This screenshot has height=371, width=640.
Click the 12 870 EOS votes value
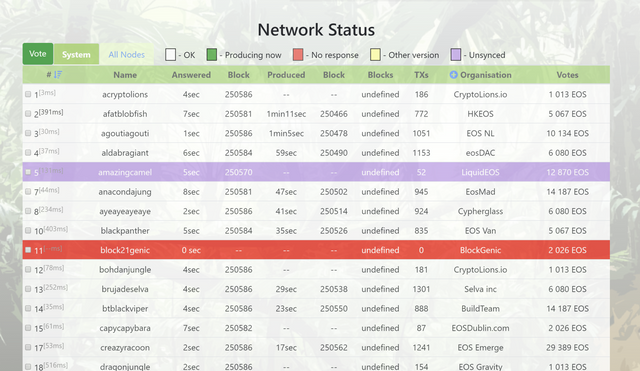[567, 172]
